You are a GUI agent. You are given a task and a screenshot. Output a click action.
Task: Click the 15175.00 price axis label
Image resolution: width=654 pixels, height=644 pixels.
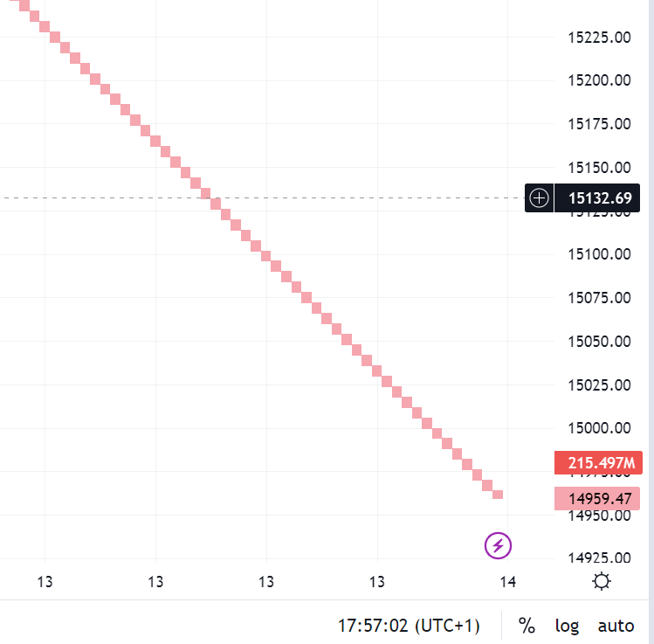pyautogui.click(x=599, y=124)
